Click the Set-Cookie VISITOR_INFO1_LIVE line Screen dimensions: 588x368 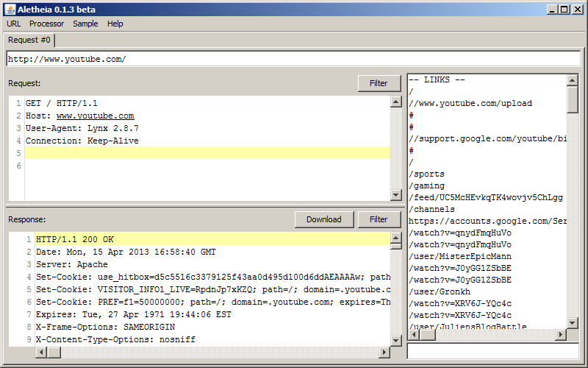click(213, 289)
